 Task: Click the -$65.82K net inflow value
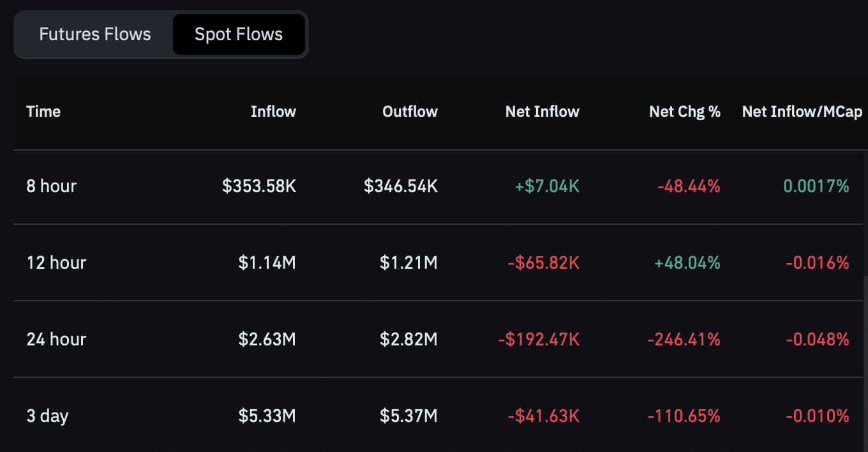[x=544, y=263]
